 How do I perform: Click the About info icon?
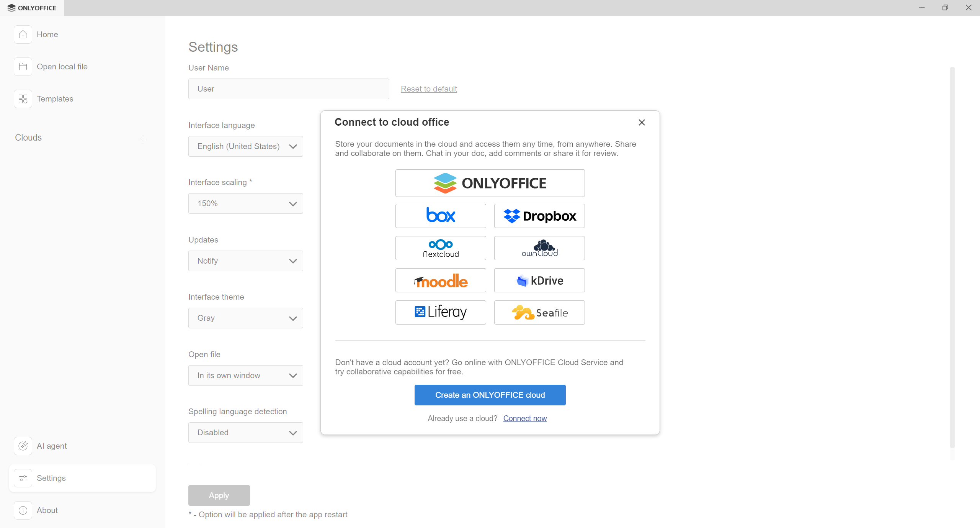point(23,510)
